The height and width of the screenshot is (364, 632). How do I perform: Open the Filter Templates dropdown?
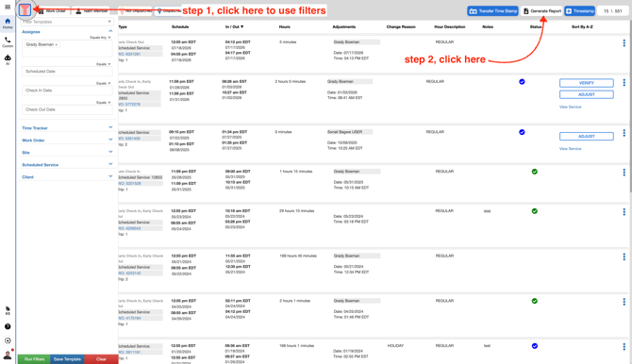(x=67, y=22)
